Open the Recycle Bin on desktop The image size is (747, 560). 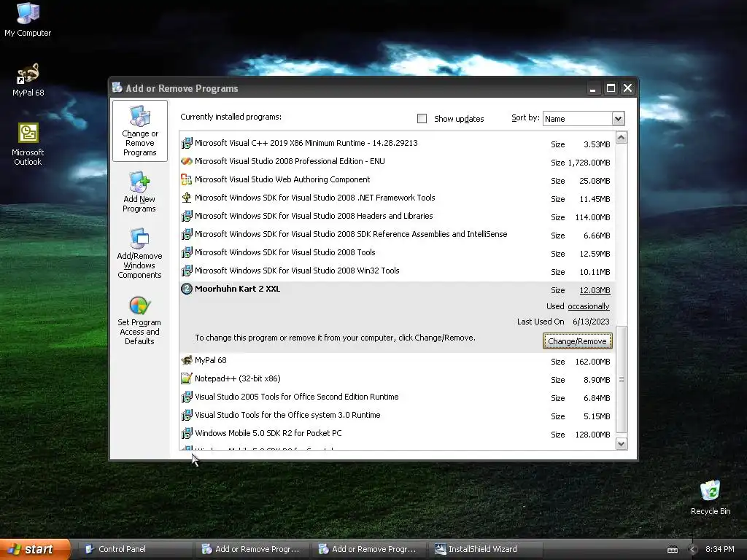point(711,497)
